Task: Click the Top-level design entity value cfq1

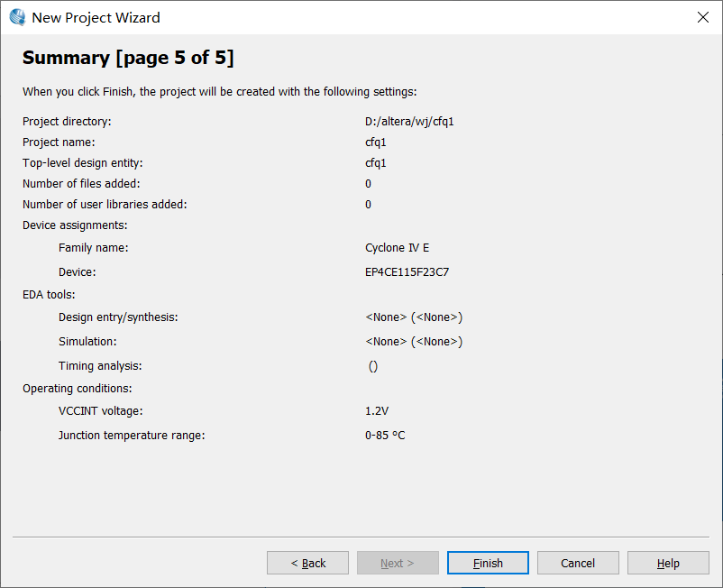Action: pyautogui.click(x=375, y=163)
